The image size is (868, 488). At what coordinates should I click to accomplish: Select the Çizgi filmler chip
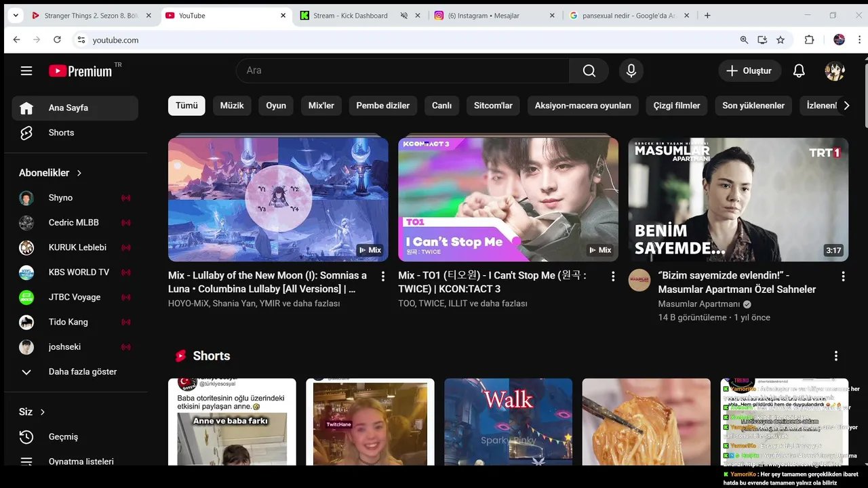point(677,106)
